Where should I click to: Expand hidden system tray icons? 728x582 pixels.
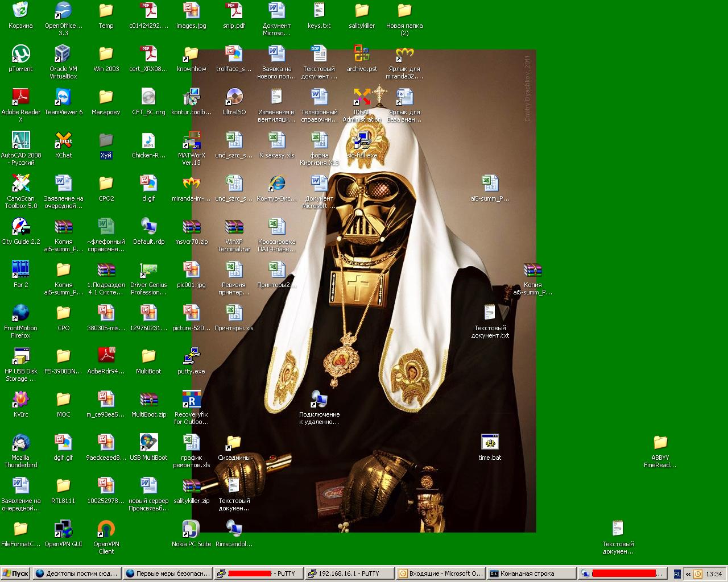(x=688, y=574)
